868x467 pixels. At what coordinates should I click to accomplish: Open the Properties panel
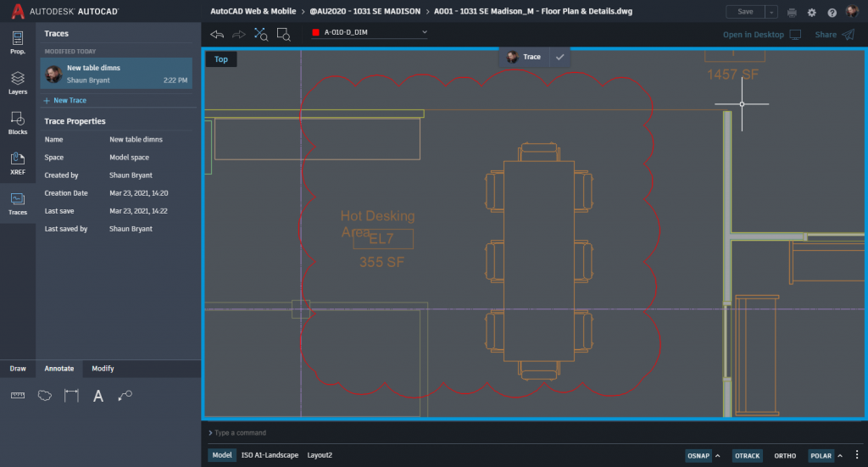[x=18, y=42]
